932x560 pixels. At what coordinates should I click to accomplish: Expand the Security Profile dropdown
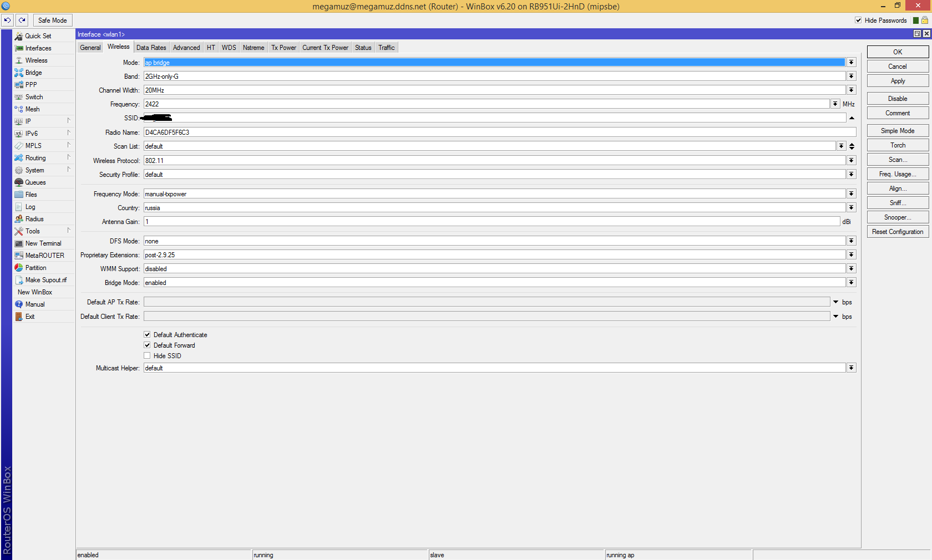click(850, 174)
